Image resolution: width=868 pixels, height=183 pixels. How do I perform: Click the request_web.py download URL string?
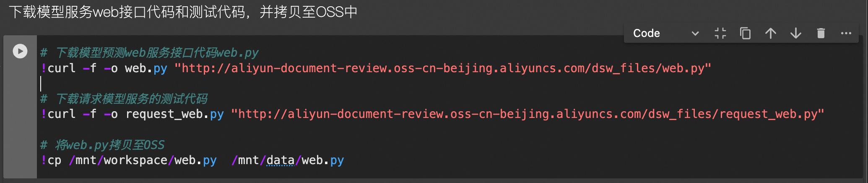point(527,114)
